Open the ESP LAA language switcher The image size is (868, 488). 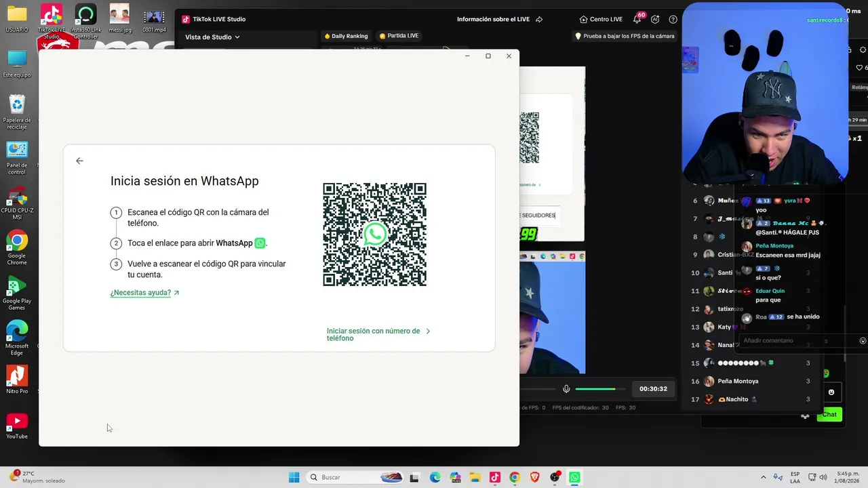pyautogui.click(x=794, y=477)
